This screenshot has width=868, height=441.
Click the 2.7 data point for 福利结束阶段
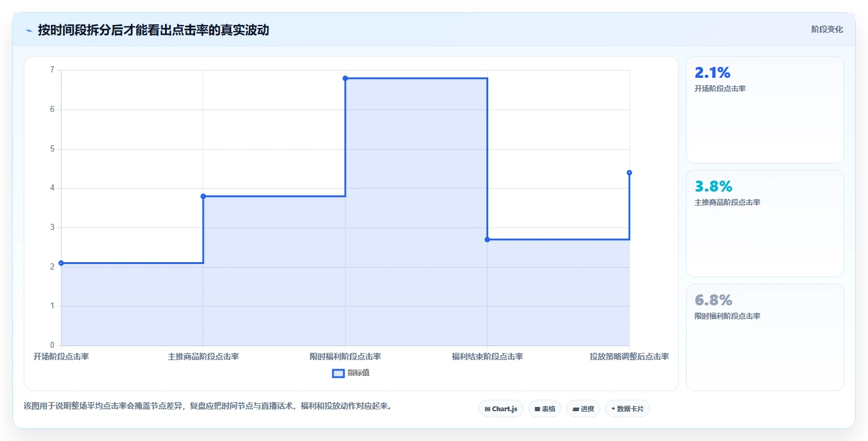(487, 239)
